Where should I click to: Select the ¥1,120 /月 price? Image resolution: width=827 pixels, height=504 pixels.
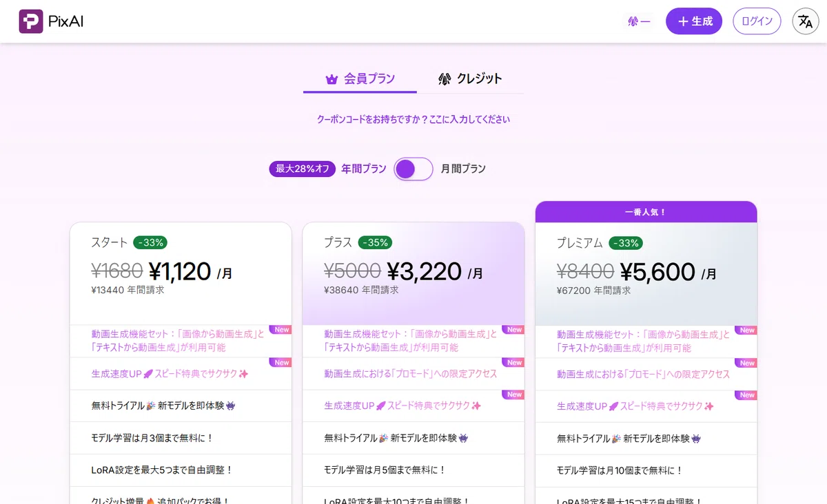[191, 271]
